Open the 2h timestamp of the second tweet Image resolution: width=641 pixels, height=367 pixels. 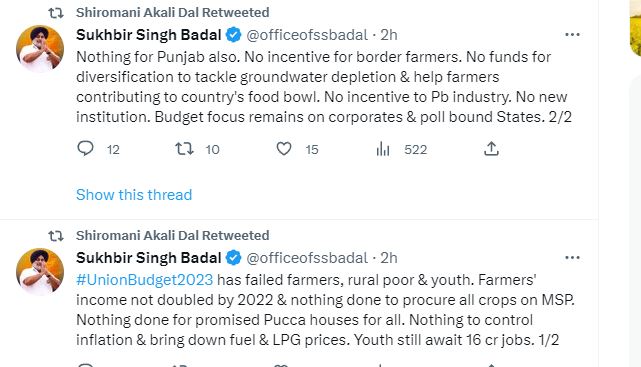(389, 258)
